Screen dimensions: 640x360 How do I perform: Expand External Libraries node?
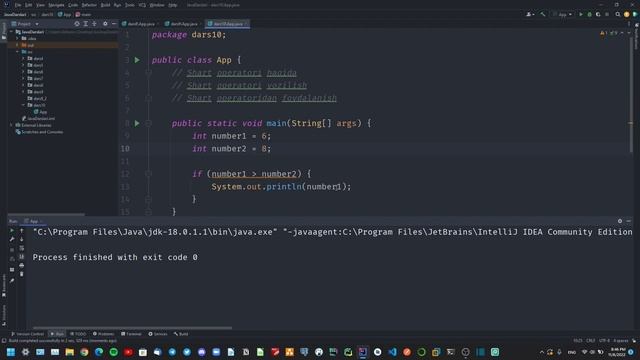click(x=11, y=125)
